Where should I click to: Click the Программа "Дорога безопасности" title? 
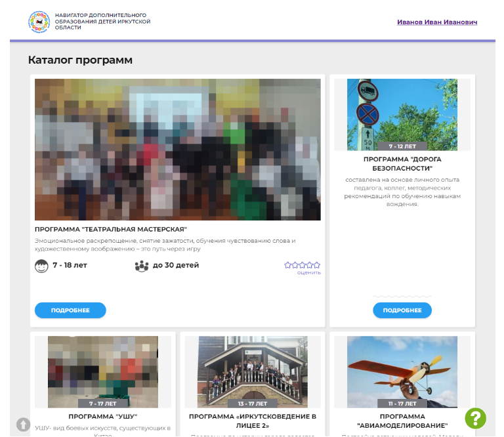point(402,163)
